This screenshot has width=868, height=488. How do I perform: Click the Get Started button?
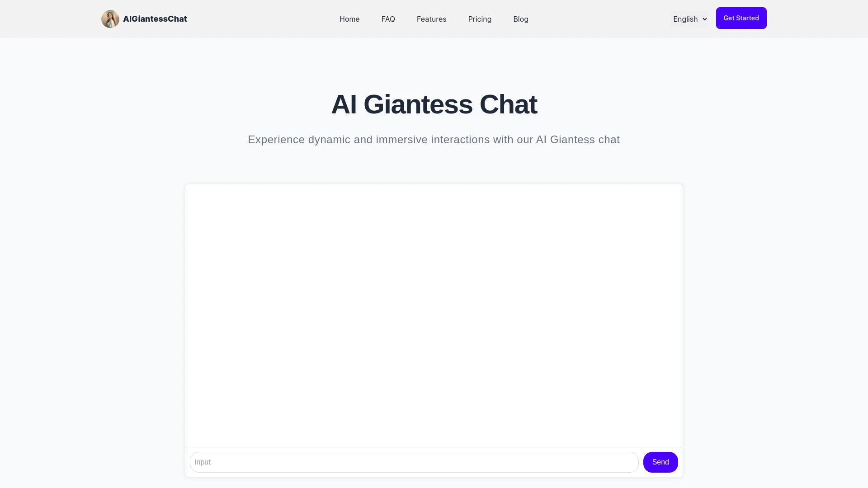coord(741,18)
